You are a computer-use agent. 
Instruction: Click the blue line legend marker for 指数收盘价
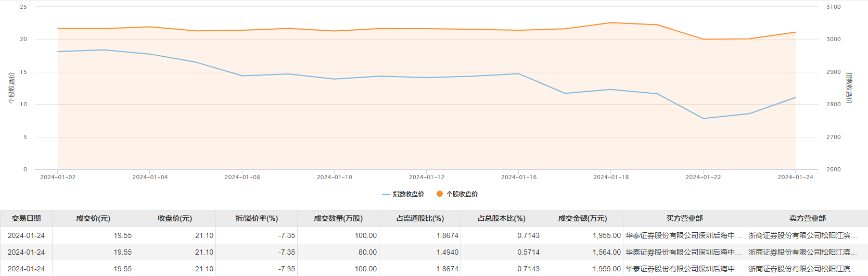click(x=386, y=194)
